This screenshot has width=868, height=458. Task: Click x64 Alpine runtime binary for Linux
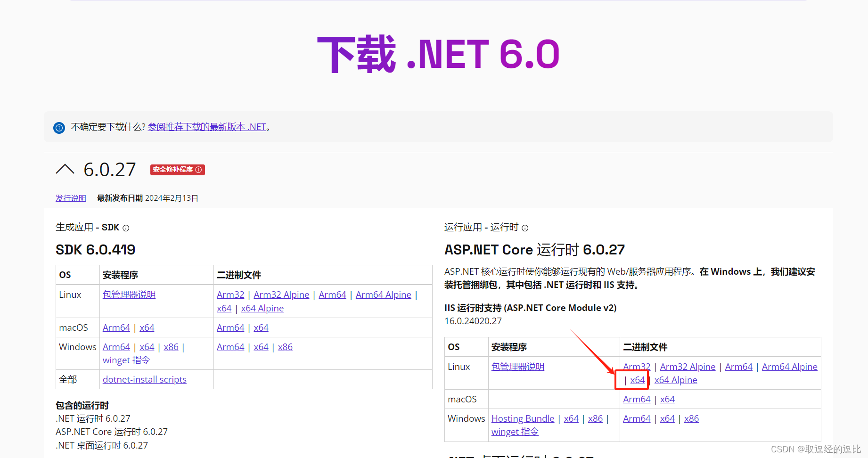(676, 380)
